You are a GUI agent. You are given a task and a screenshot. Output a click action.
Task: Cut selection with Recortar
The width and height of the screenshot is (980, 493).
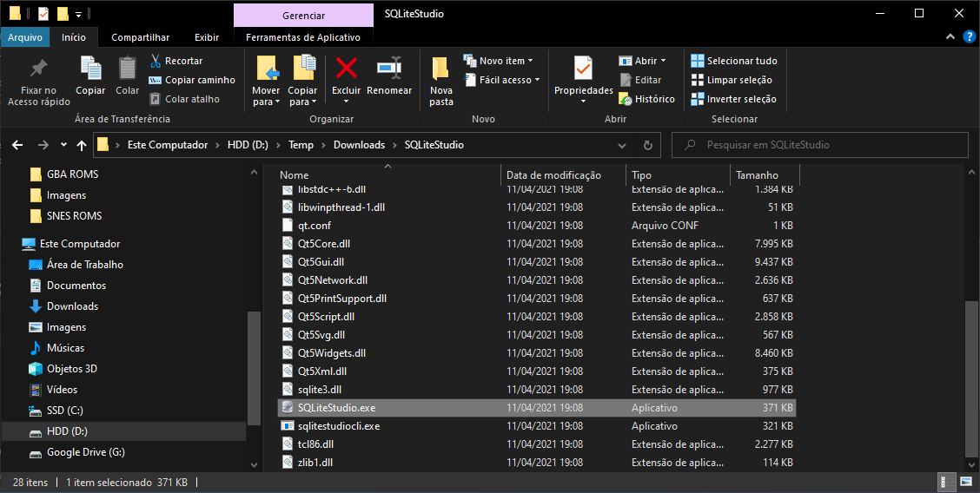coord(176,61)
